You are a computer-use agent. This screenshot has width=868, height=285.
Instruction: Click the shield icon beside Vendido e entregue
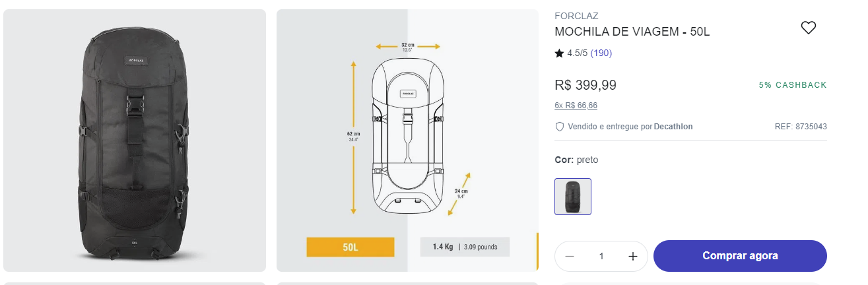click(559, 127)
